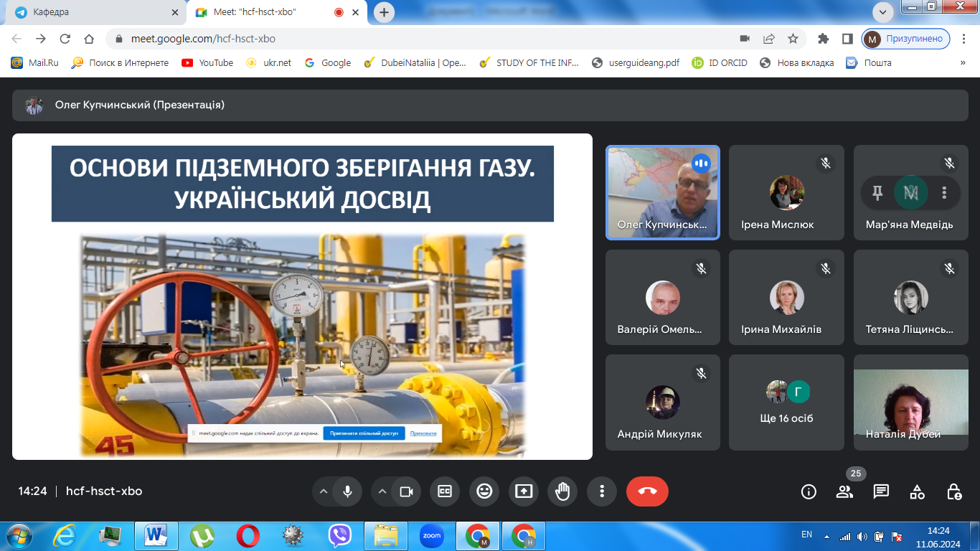The width and height of the screenshot is (980, 551).
Task: Launch Zoom from the taskbar
Action: pyautogui.click(x=432, y=534)
